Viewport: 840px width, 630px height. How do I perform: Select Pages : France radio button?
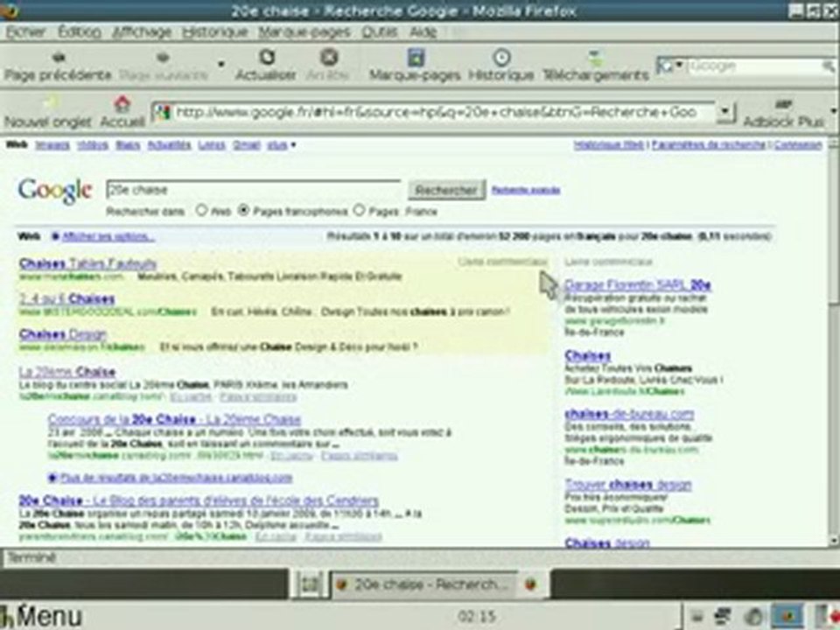point(359,211)
